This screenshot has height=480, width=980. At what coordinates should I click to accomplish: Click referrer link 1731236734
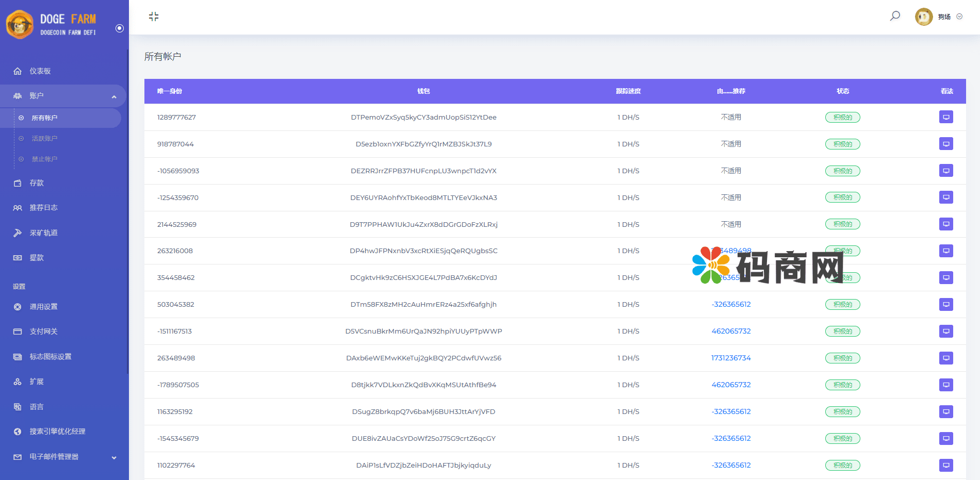731,358
